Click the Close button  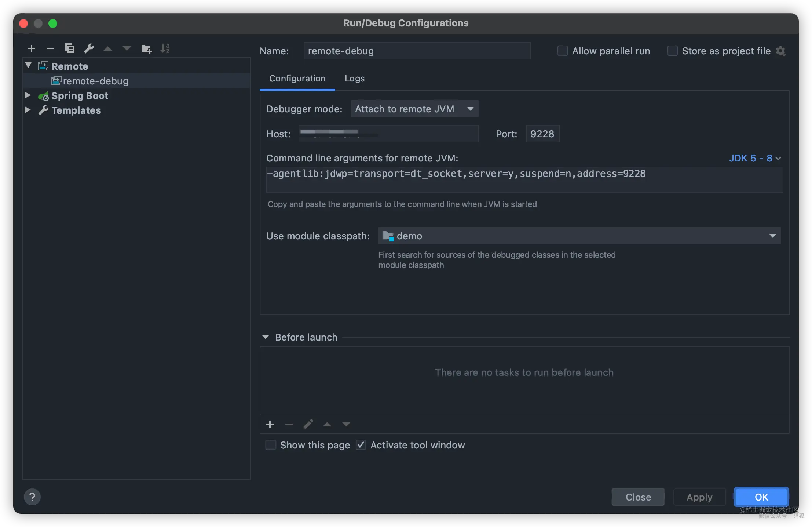click(638, 497)
